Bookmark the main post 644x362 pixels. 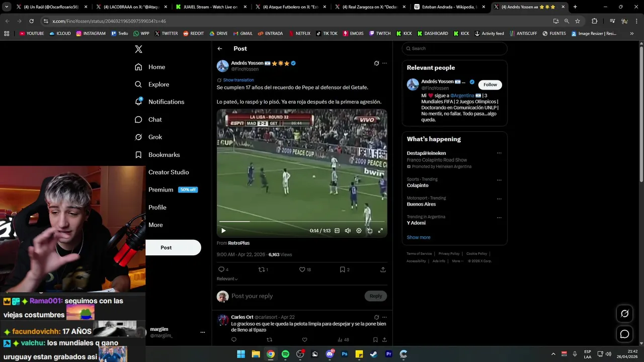343,269
